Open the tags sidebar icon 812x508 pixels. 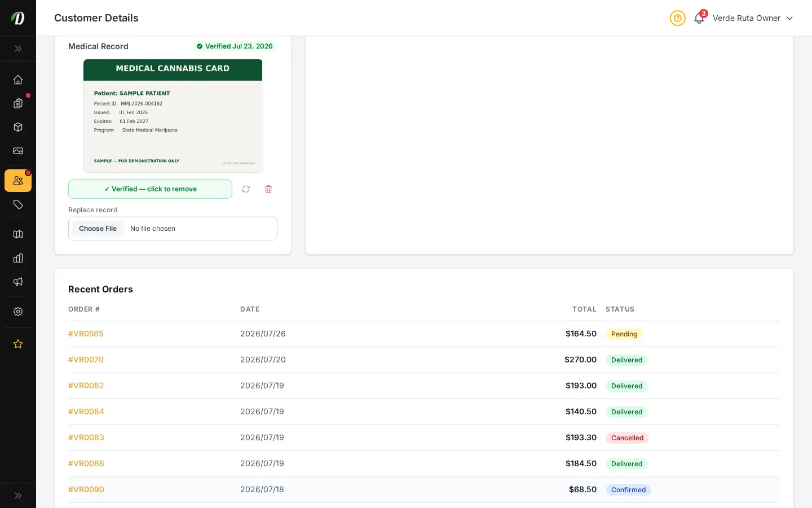(x=18, y=204)
